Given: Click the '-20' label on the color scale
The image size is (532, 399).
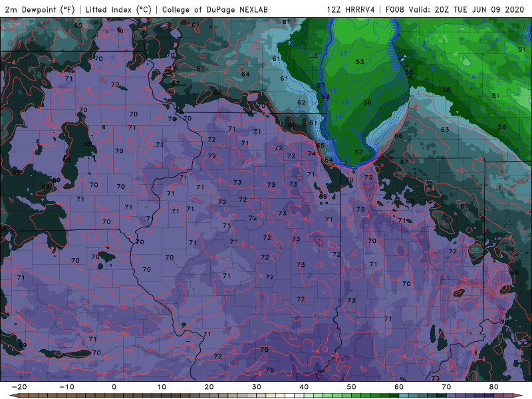Looking at the screenshot, I should click(x=19, y=387).
